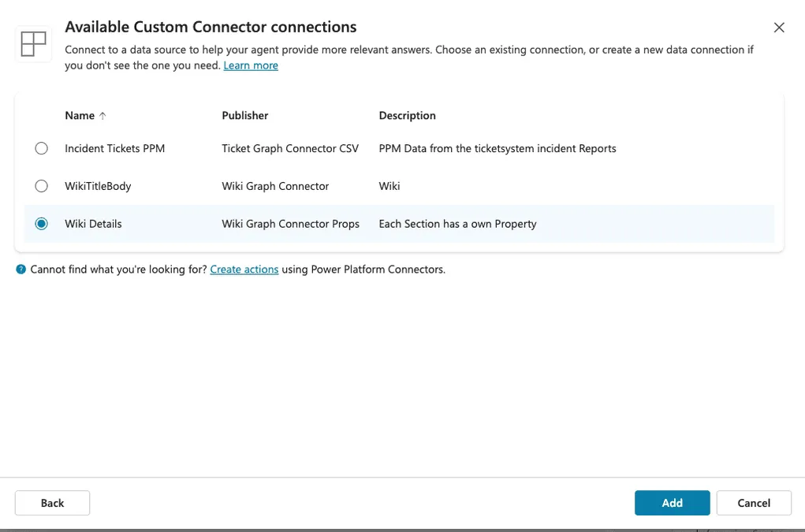This screenshot has height=532, width=805.
Task: Click the Cancel button
Action: pyautogui.click(x=754, y=502)
